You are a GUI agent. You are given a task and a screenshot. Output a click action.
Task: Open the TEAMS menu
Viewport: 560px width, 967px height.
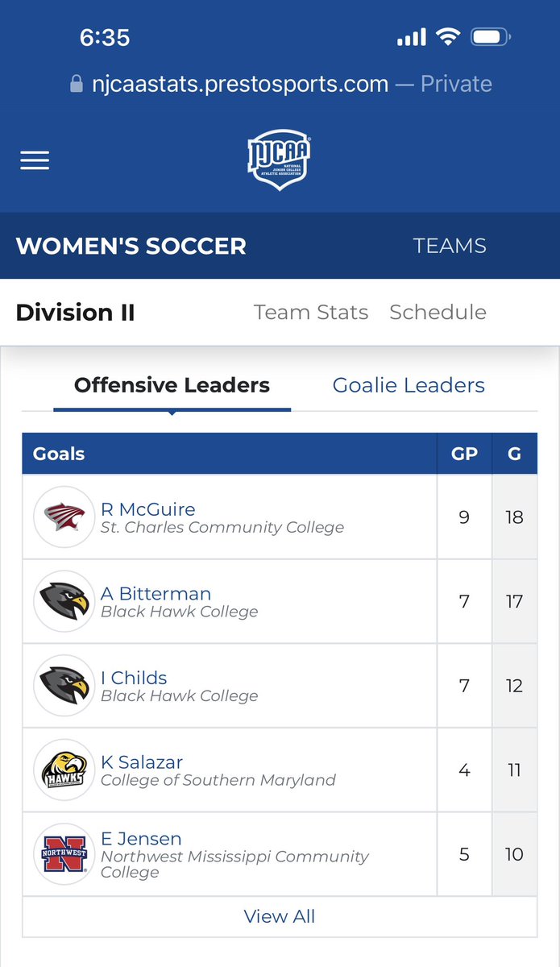450,246
